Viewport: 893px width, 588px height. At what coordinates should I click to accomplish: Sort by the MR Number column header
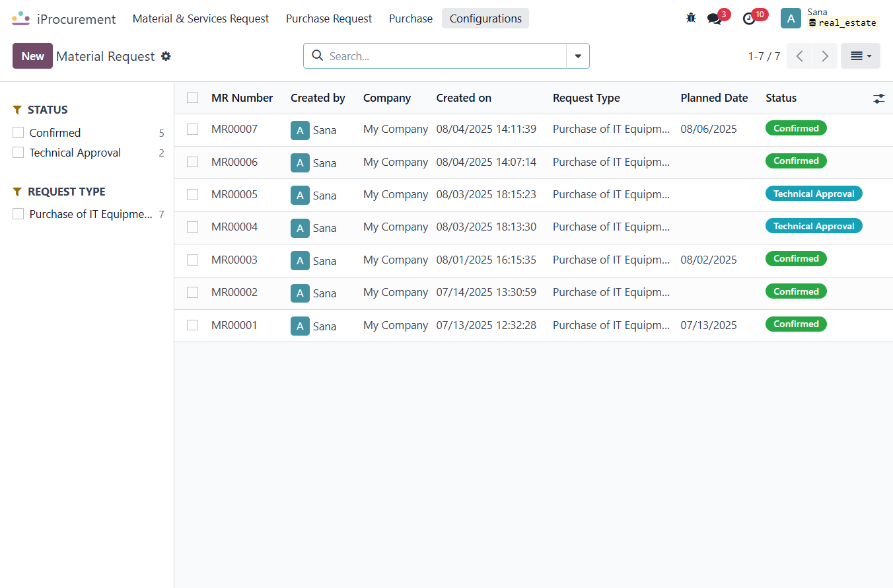(x=242, y=98)
